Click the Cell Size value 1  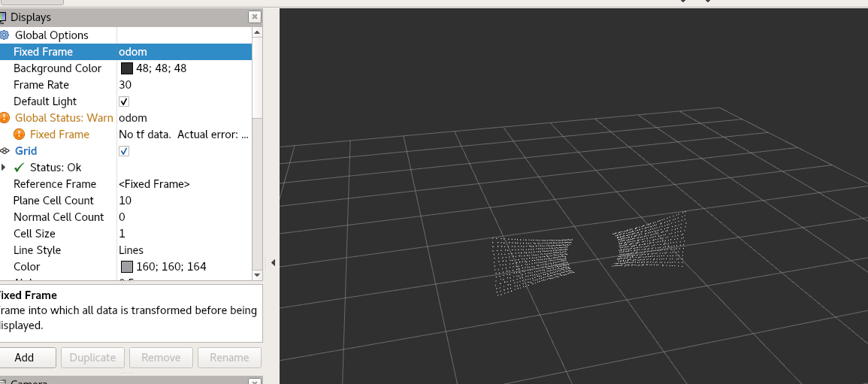(x=122, y=234)
